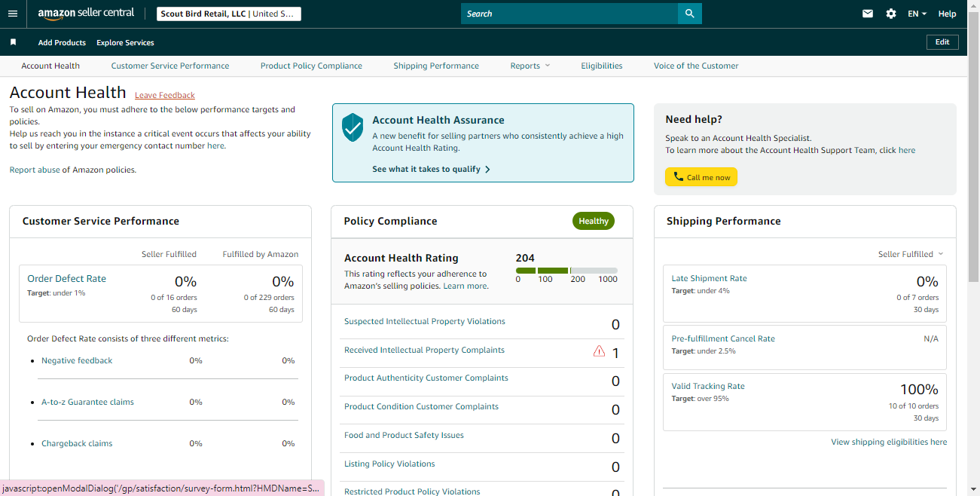
Task: Click the Account Health Rating value 204
Action: (x=525, y=258)
